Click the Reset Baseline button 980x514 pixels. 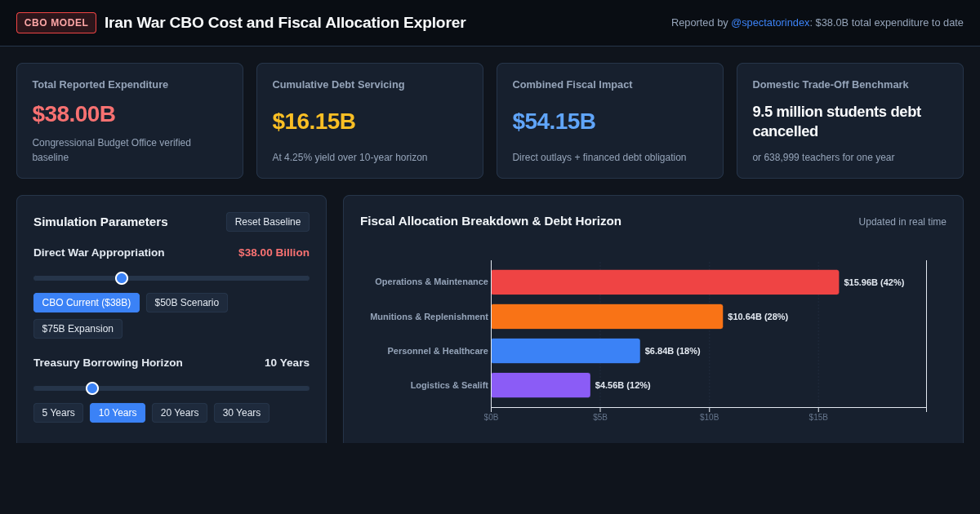tap(268, 222)
